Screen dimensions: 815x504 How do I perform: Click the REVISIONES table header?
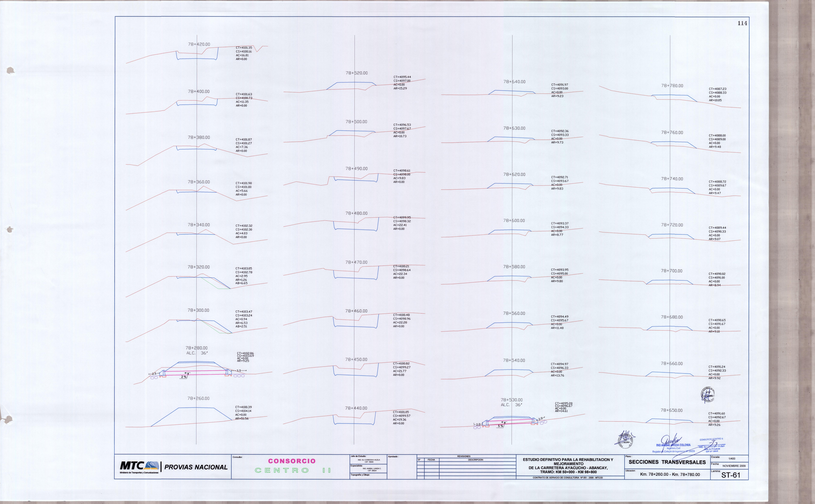464,456
